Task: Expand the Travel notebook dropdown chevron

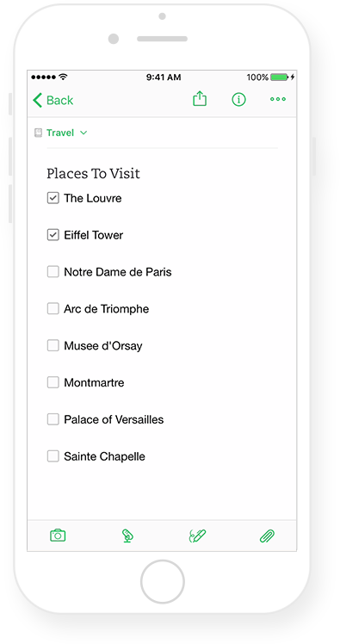Action: click(83, 133)
